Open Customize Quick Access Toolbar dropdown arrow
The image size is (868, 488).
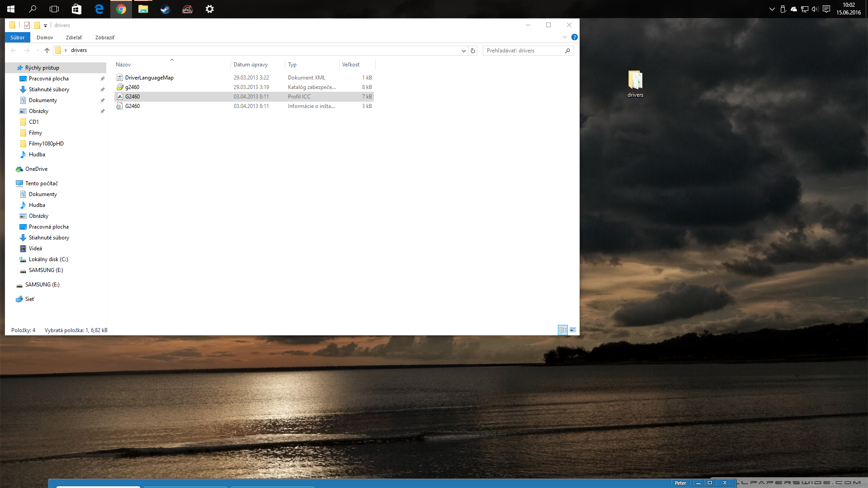coord(45,26)
